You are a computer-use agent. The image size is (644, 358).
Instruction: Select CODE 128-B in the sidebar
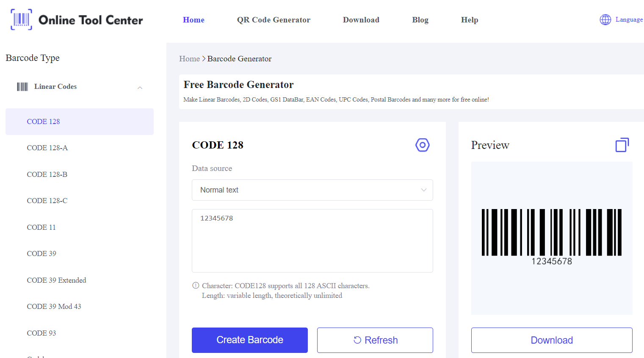pos(47,174)
